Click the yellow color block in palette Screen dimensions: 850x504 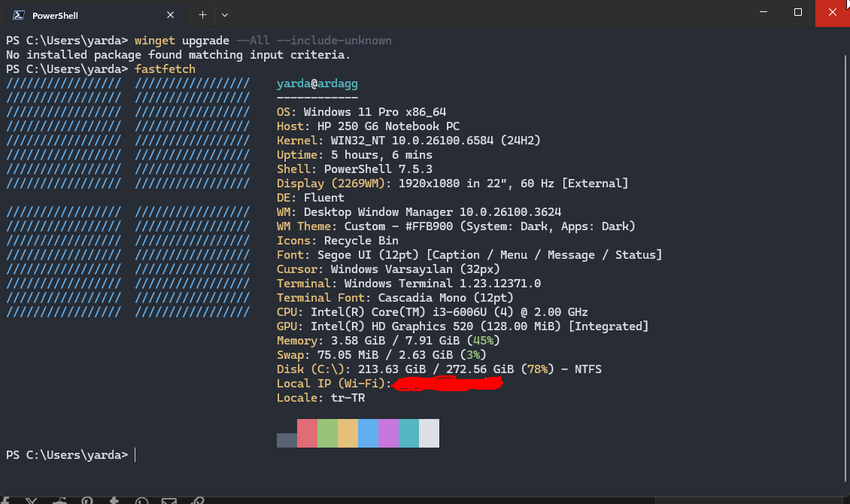click(x=348, y=433)
